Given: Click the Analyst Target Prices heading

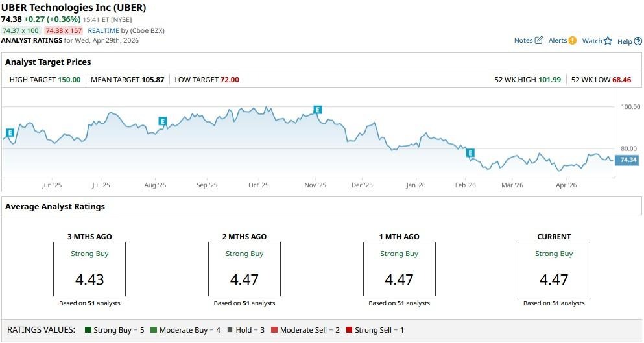Looking at the screenshot, I should tap(48, 62).
